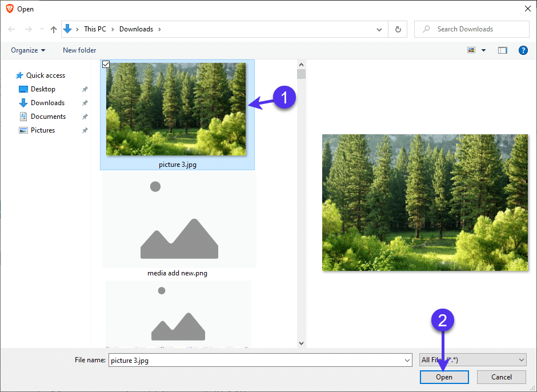The width and height of the screenshot is (537, 392).
Task: Click the Back navigation arrow
Action: [11, 29]
